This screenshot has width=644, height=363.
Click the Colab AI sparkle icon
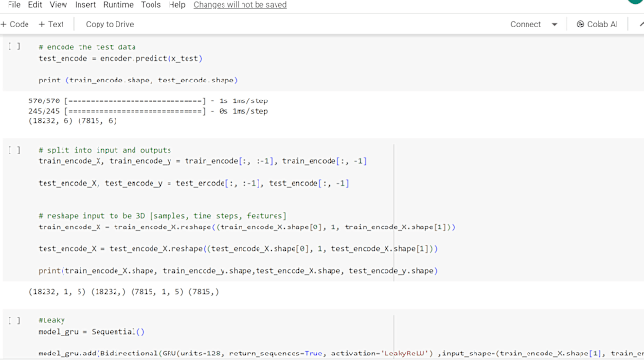click(581, 24)
